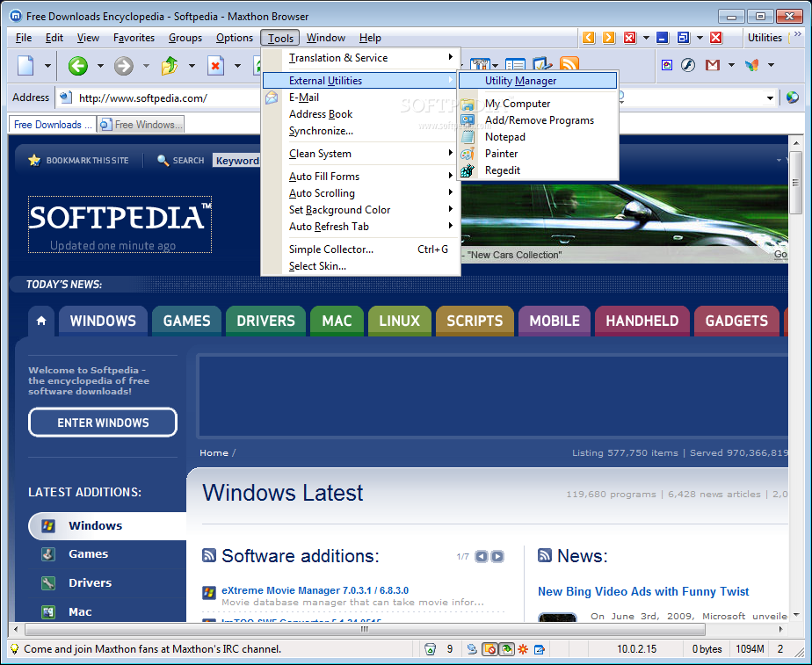Open the Favorites menu
Image resolution: width=812 pixels, height=665 pixels.
tap(134, 38)
